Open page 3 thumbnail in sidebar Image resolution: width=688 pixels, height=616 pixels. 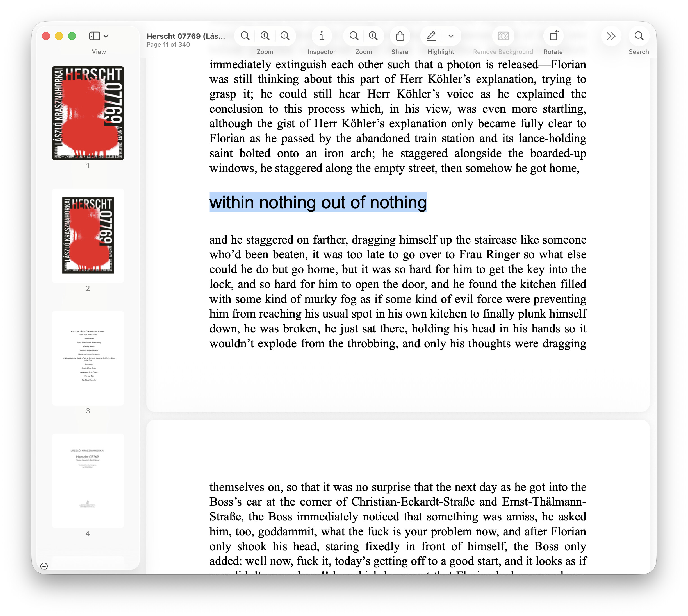click(88, 358)
